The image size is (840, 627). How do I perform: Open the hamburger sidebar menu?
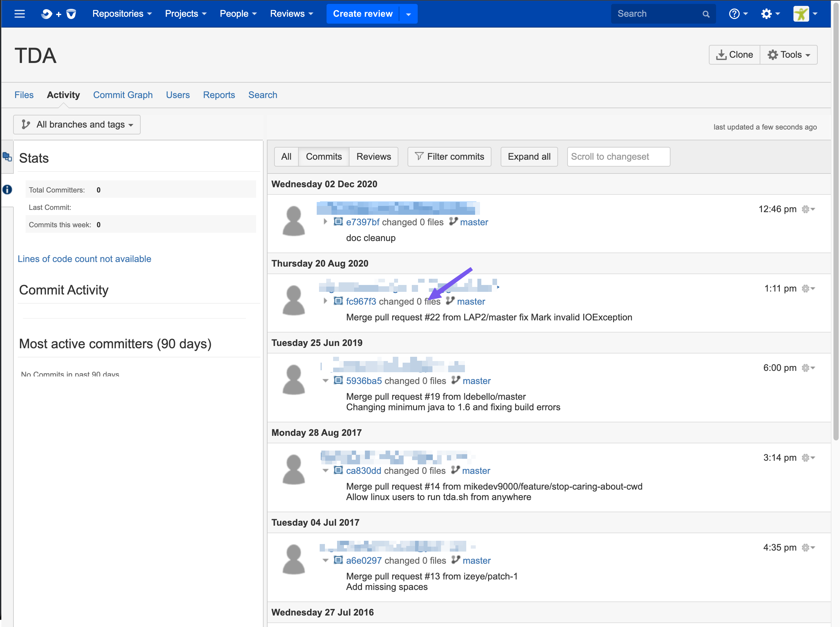(19, 14)
